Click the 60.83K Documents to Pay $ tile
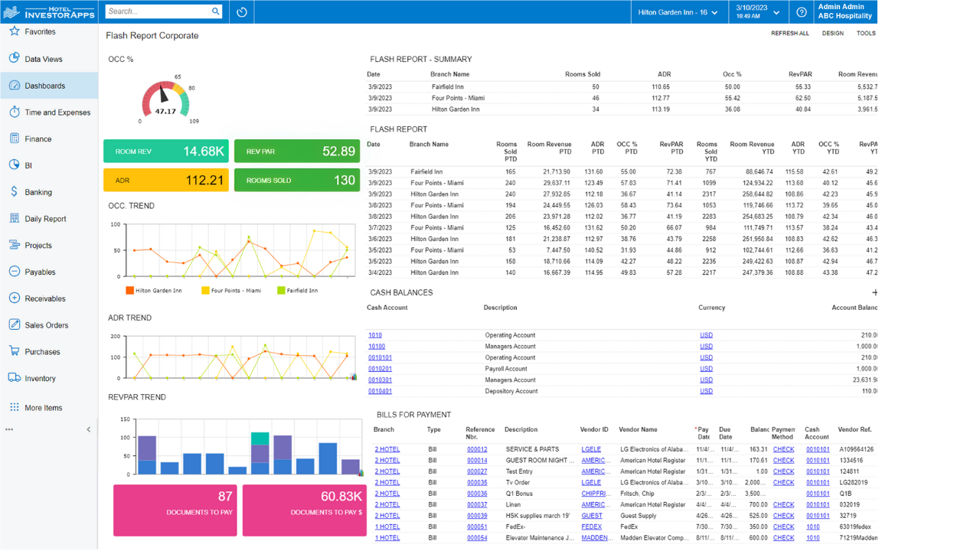The width and height of the screenshot is (980, 551). tap(305, 510)
